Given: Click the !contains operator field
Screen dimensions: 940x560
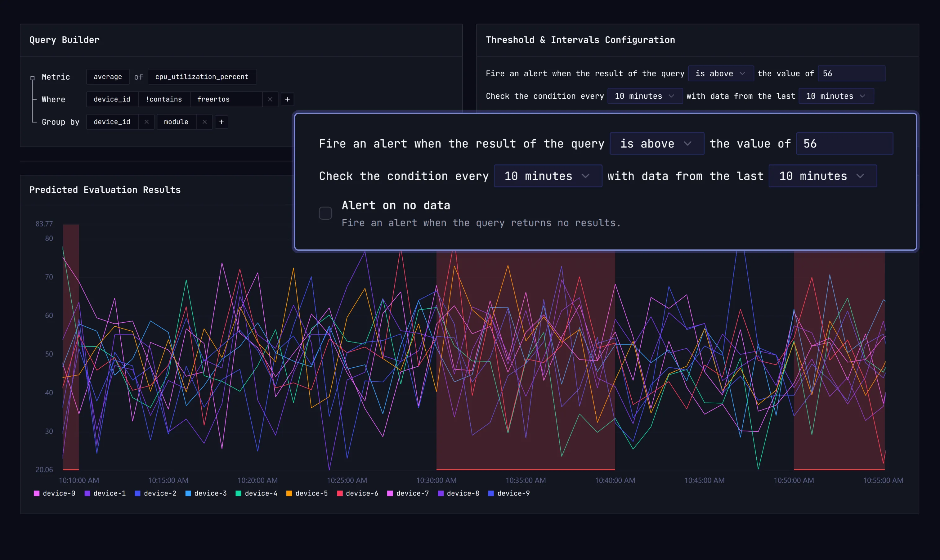Looking at the screenshot, I should 164,99.
